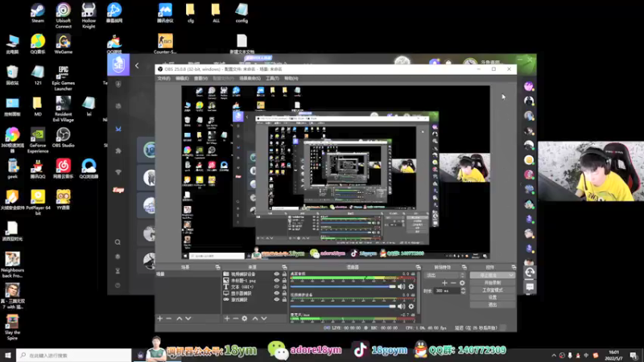Toggle lock on 游戏捕获 source
Image resolution: width=644 pixels, height=362 pixels.
284,299
